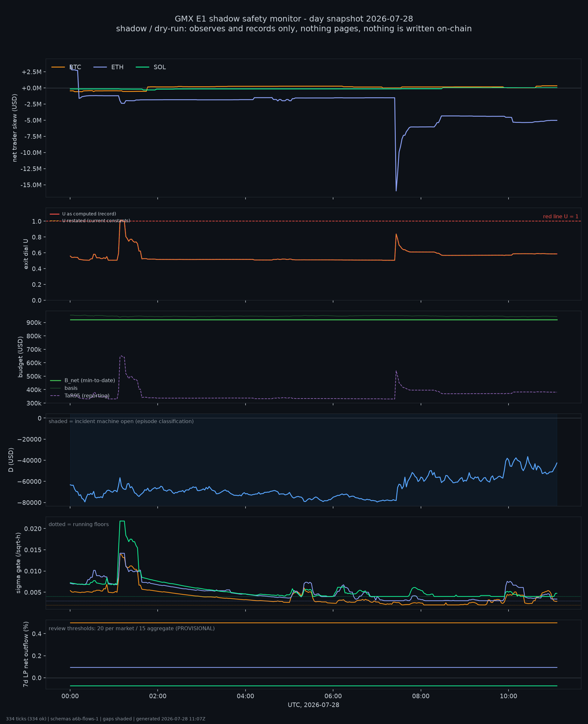
Task: Click the '+0.0M' skew tick label
Action: (x=32, y=88)
